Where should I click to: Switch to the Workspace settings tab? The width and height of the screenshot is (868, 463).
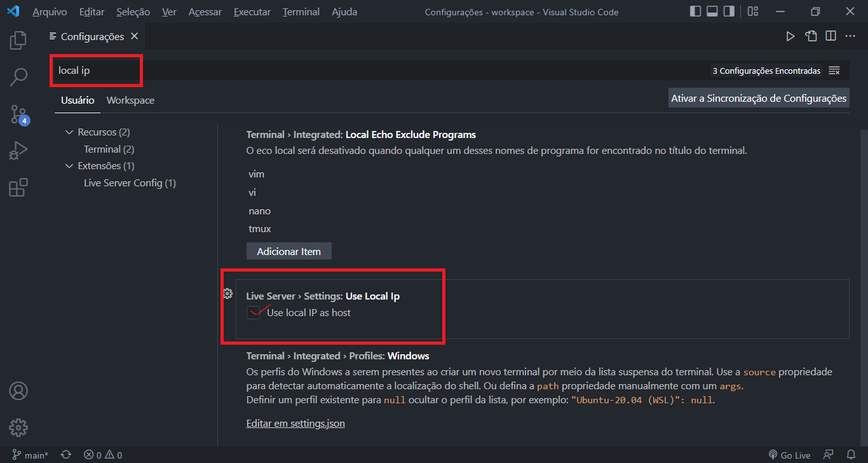(130, 100)
